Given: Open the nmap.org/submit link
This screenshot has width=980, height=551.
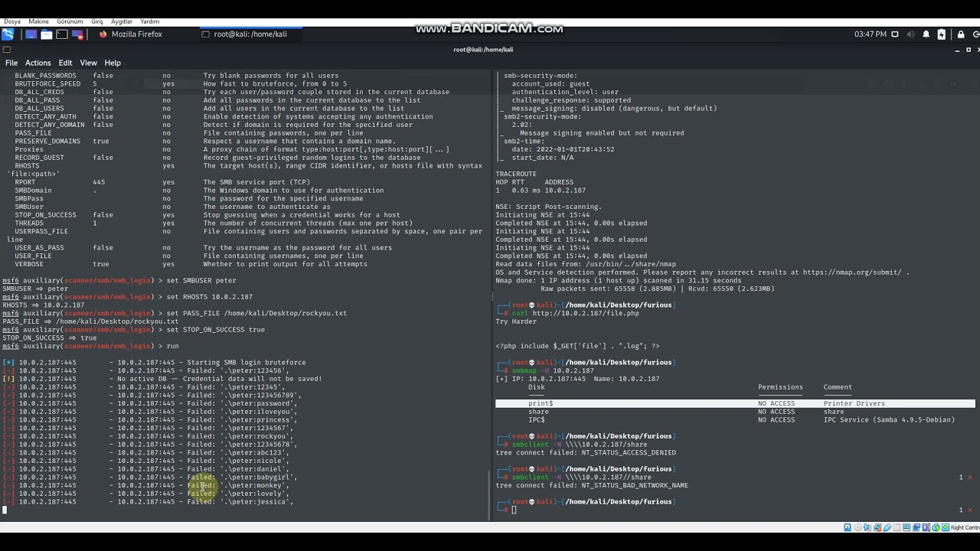Looking at the screenshot, I should pos(853,272).
